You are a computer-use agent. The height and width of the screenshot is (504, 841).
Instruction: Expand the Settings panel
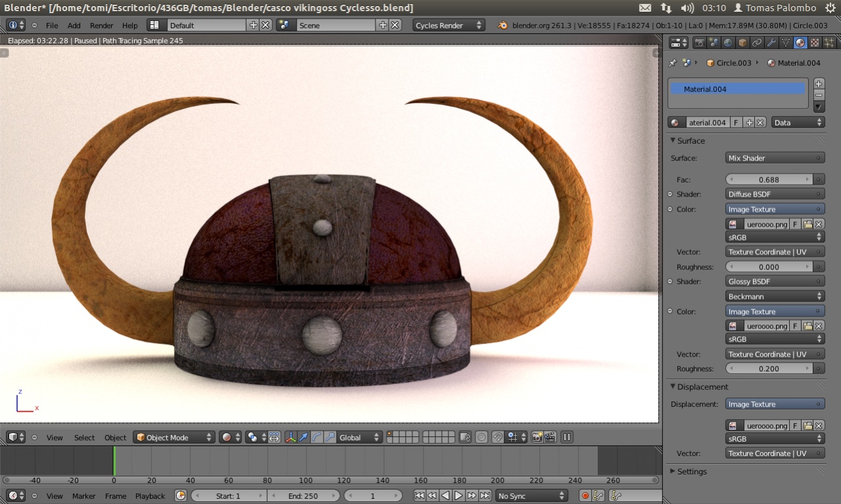692,471
